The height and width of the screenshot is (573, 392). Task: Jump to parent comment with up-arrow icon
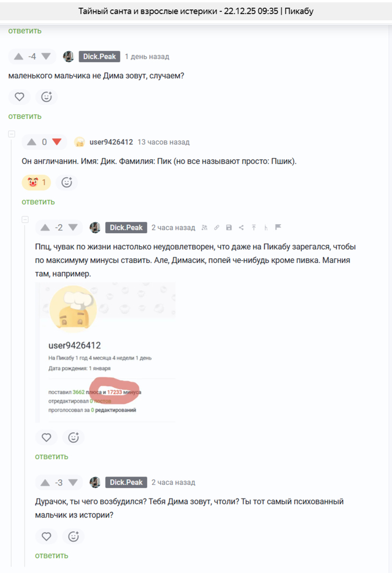[254, 228]
